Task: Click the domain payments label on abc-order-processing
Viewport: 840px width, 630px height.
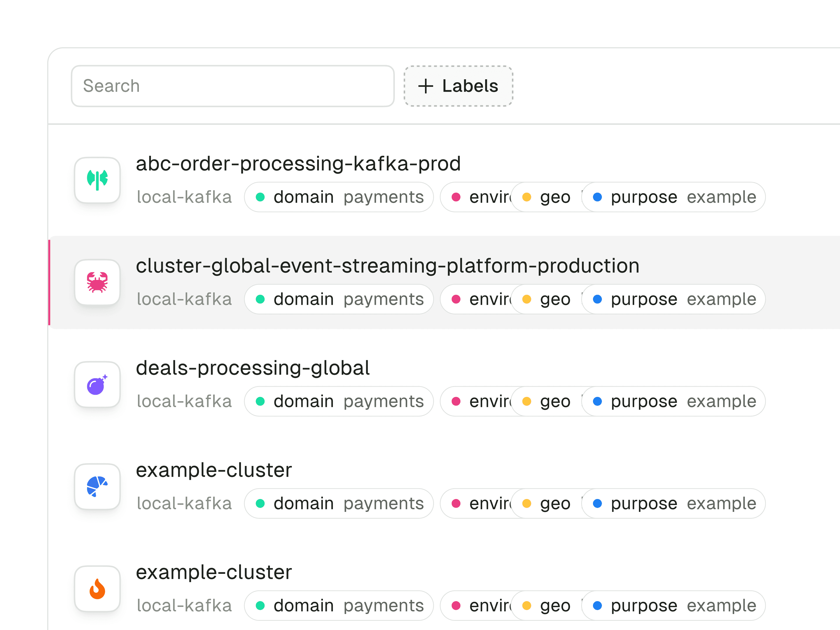Action: pyautogui.click(x=339, y=197)
